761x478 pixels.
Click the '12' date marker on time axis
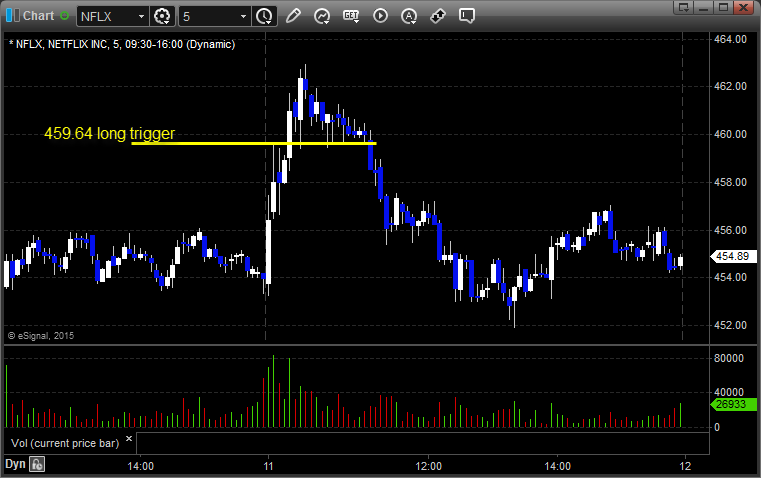685,466
